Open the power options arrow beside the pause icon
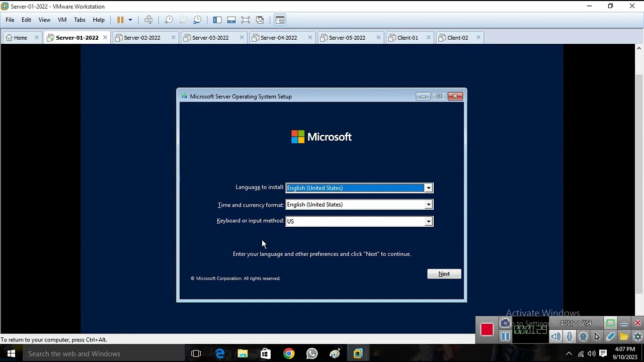This screenshot has height=362, width=644. 130,20
